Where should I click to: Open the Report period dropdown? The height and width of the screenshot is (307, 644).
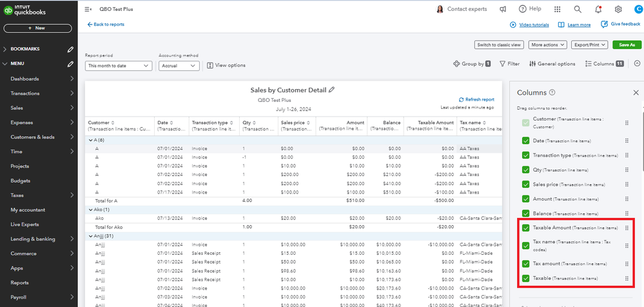point(119,65)
